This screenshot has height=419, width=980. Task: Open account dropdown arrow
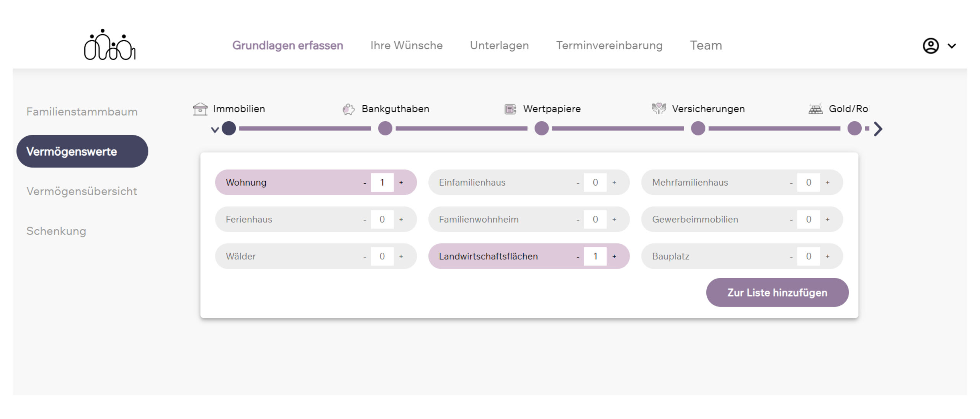tap(952, 46)
